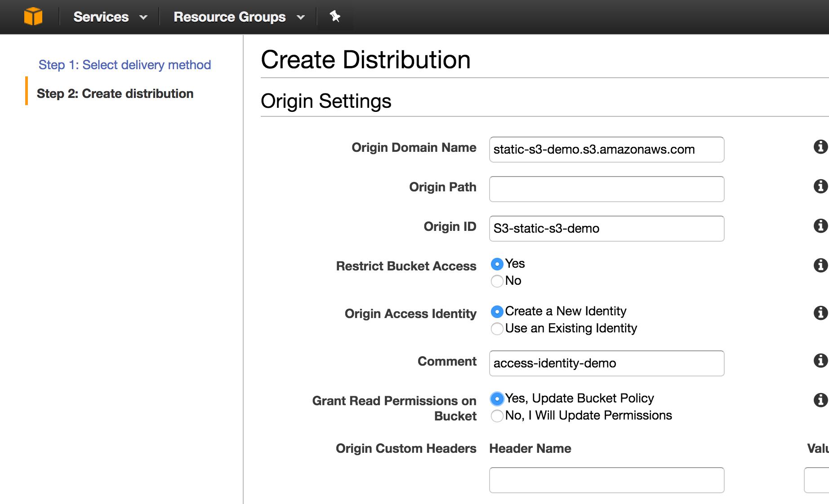This screenshot has height=504, width=829.
Task: Click the Header Name column label
Action: (530, 448)
